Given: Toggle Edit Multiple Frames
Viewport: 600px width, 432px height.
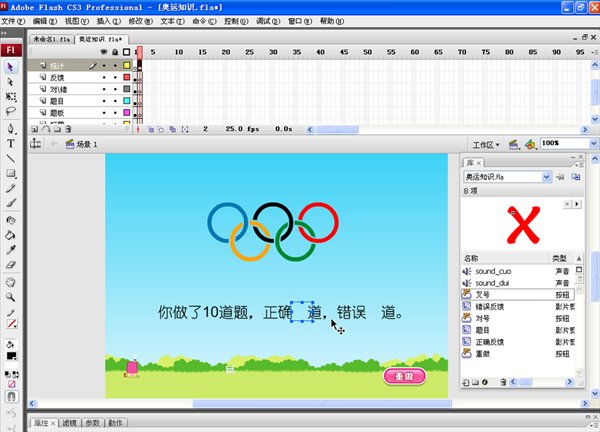Looking at the screenshot, I should [x=173, y=129].
